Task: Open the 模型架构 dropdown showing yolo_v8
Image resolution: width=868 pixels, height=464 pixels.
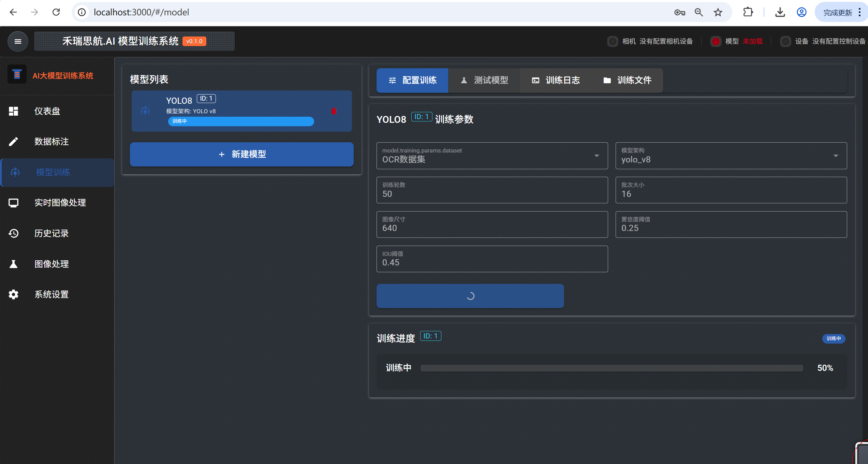Action: [731, 156]
